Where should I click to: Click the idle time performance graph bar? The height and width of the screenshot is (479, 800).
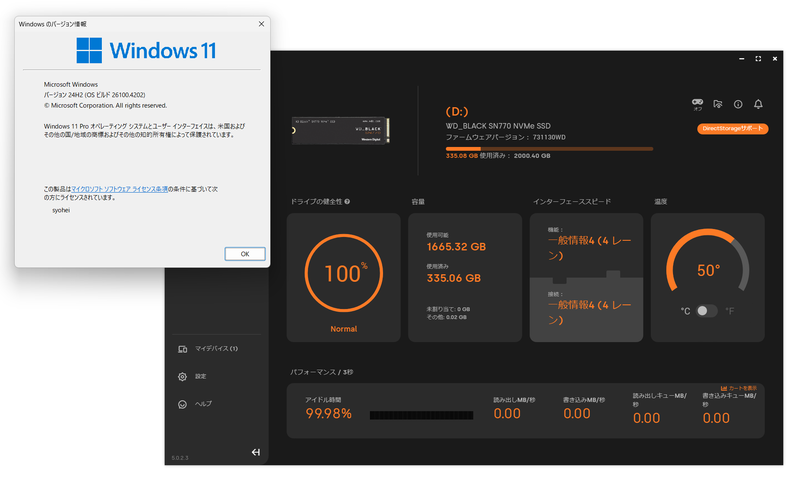(421, 415)
